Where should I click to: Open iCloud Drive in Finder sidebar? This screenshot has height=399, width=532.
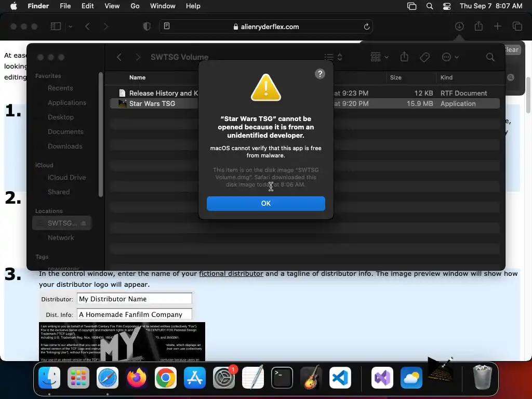66,178
